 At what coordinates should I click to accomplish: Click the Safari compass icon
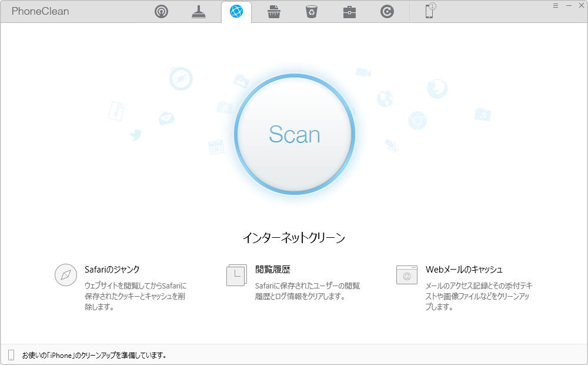tap(66, 275)
